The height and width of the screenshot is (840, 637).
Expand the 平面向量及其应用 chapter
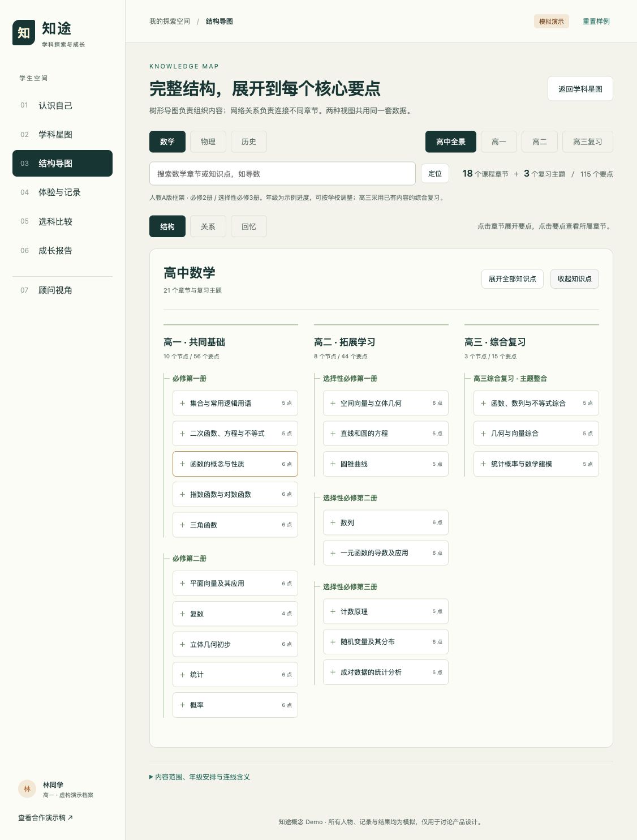[x=235, y=583]
